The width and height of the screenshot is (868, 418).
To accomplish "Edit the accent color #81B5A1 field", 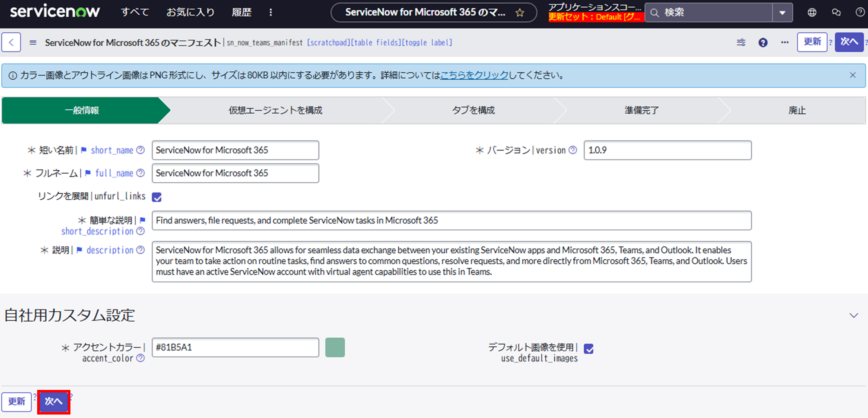I will [235, 348].
